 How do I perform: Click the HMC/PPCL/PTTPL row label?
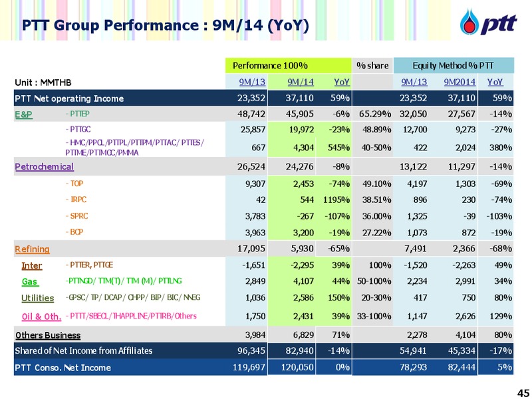click(135, 147)
